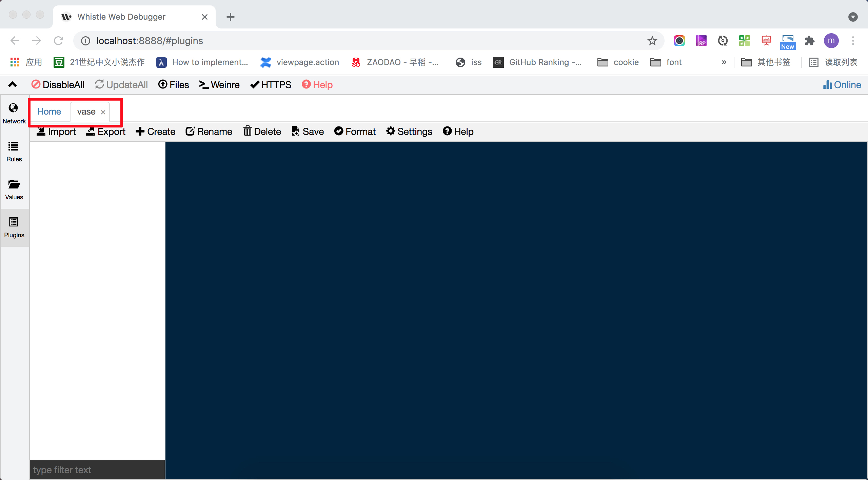Open the cookie bookmarks folder

pos(618,62)
